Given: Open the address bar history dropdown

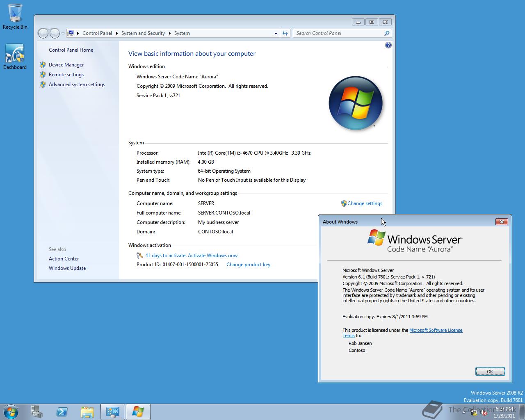Looking at the screenshot, I should tap(276, 33).
